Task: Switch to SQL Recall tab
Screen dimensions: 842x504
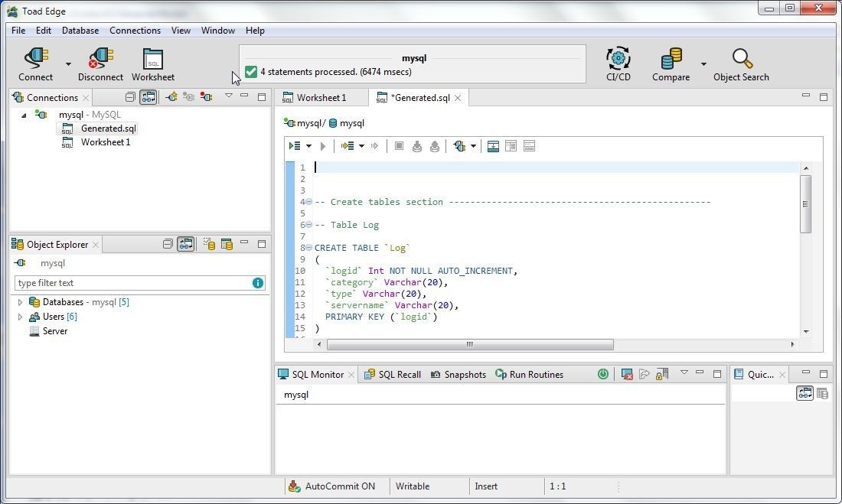Action: click(x=393, y=375)
